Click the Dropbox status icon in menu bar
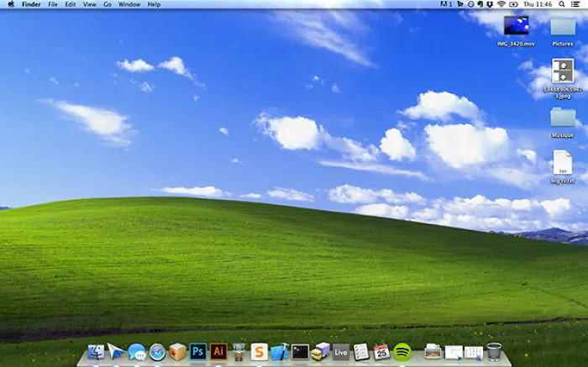This screenshot has width=588, height=367. 490,4
